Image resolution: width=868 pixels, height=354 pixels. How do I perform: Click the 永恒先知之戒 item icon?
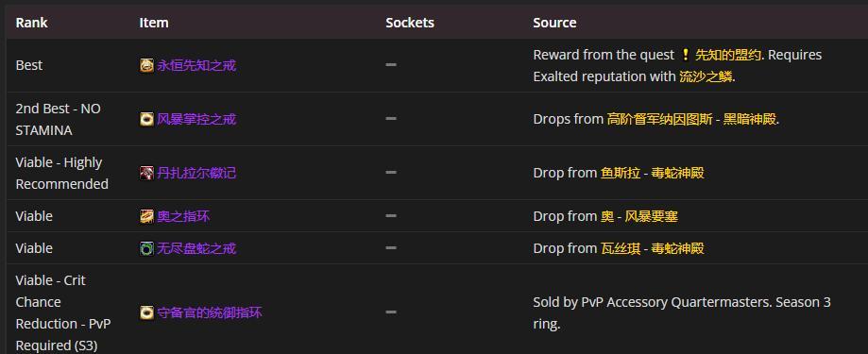(146, 66)
